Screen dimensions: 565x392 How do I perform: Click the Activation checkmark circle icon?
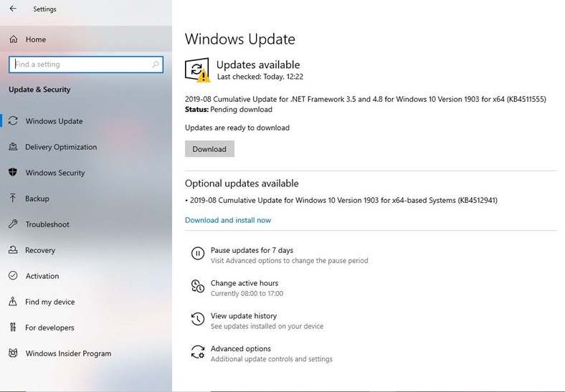13,276
